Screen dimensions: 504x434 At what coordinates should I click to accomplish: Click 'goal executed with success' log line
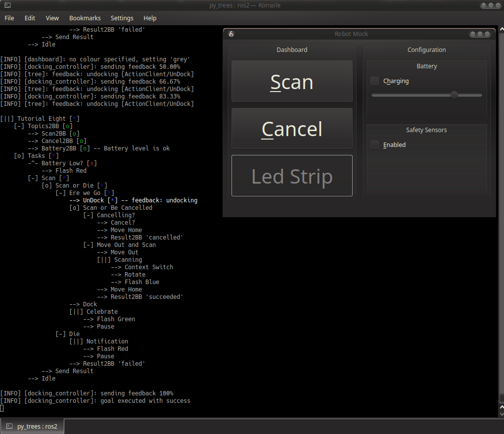[95, 401]
